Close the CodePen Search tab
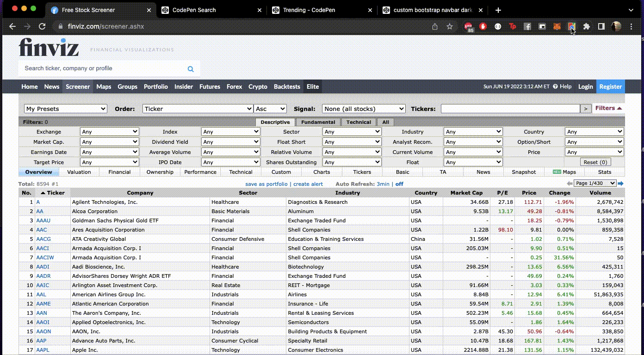The width and height of the screenshot is (644, 355). (x=260, y=10)
